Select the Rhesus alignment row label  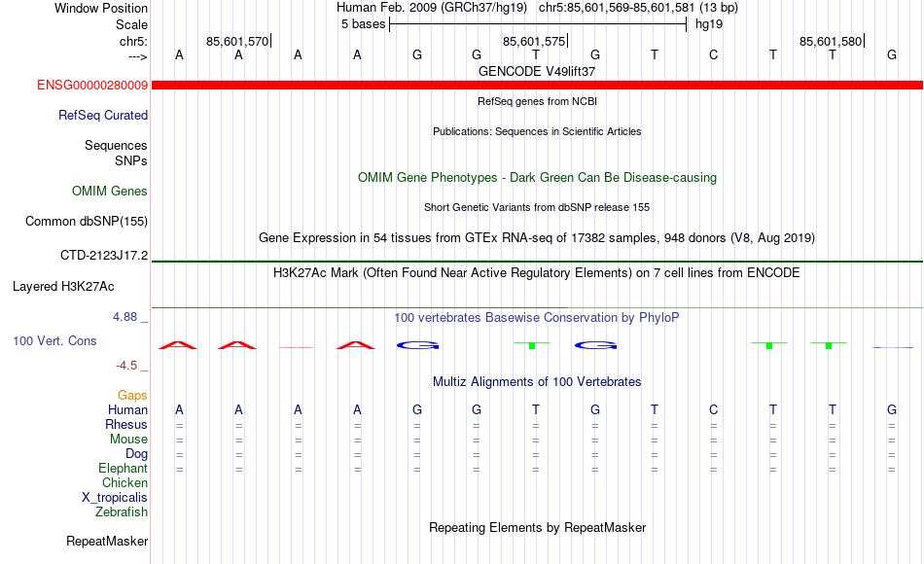pyautogui.click(x=126, y=424)
